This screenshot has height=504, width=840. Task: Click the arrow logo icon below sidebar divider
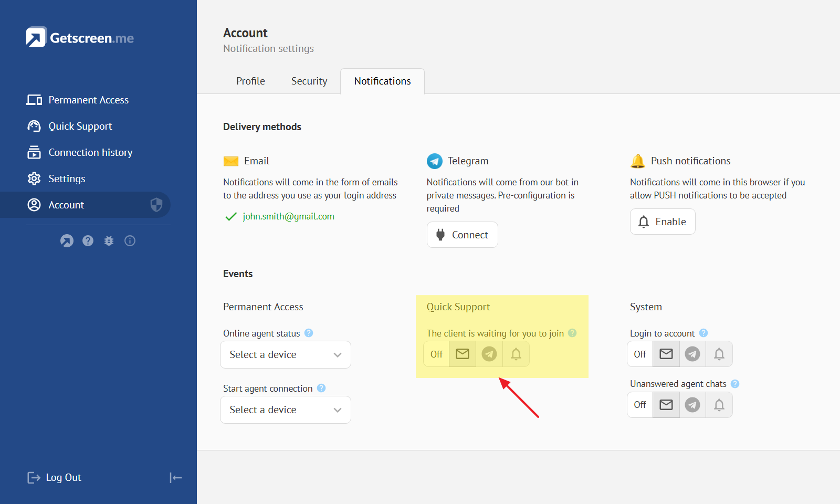coord(67,241)
